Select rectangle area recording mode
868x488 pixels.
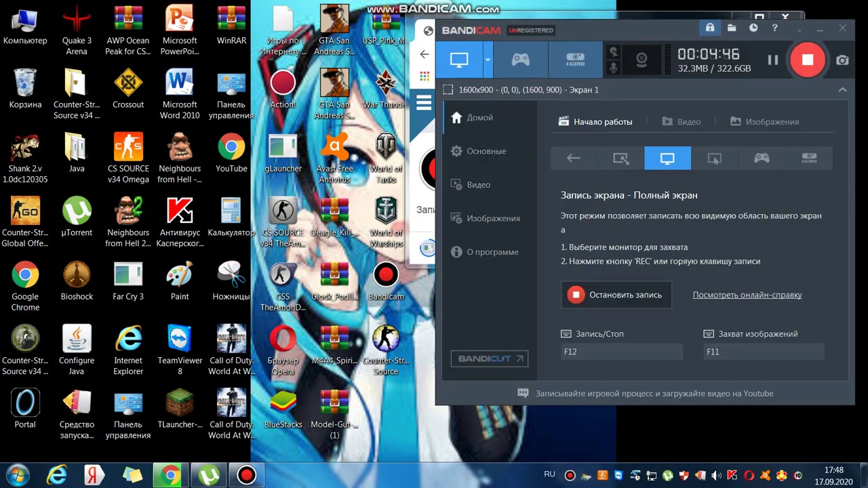click(x=620, y=158)
